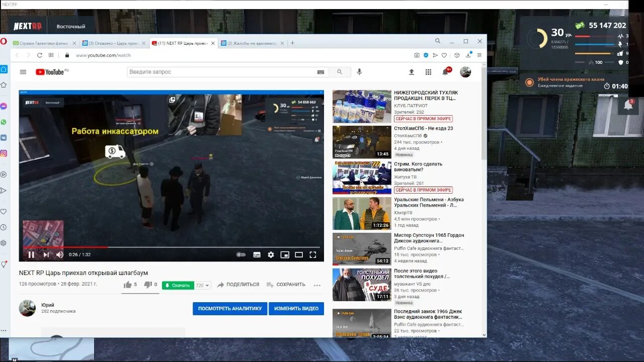Switch to miniplayer mode
The width and height of the screenshot is (644, 362).
click(x=285, y=255)
